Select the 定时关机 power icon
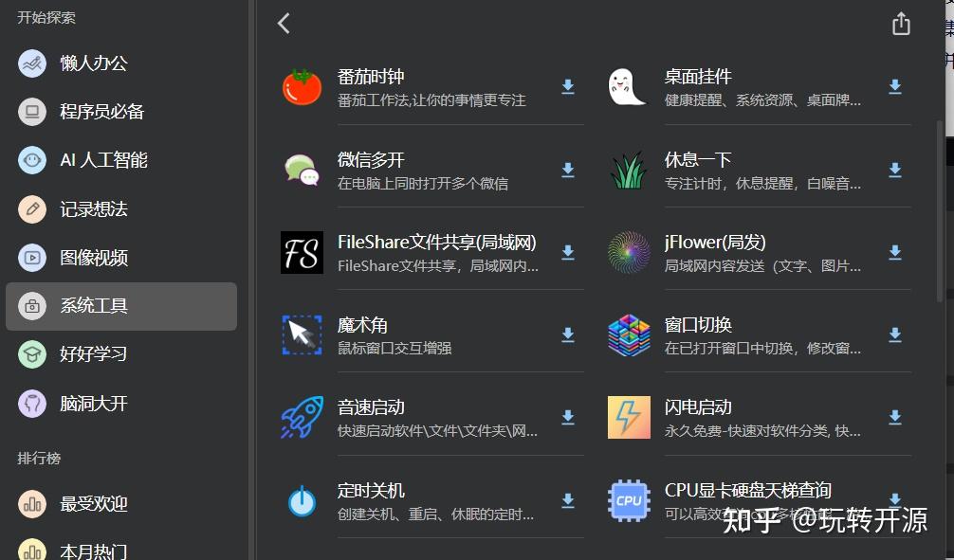Image resolution: width=954 pixels, height=560 pixels. point(301,499)
